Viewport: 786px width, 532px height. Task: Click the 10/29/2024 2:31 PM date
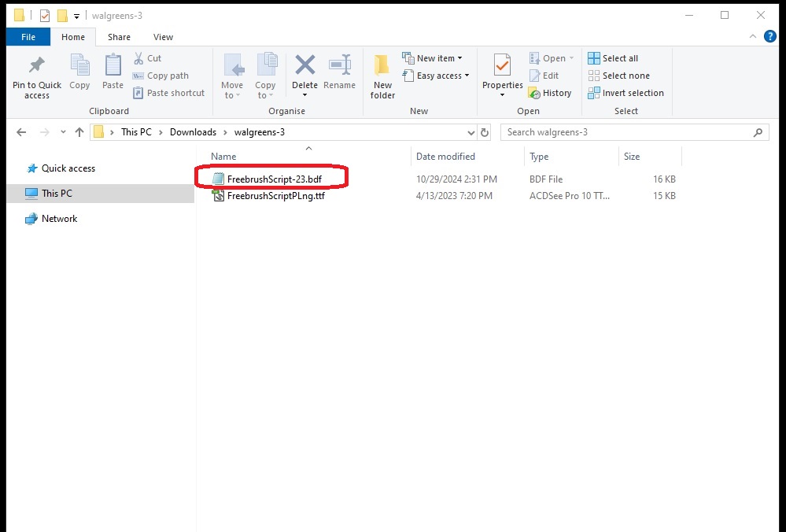(456, 179)
